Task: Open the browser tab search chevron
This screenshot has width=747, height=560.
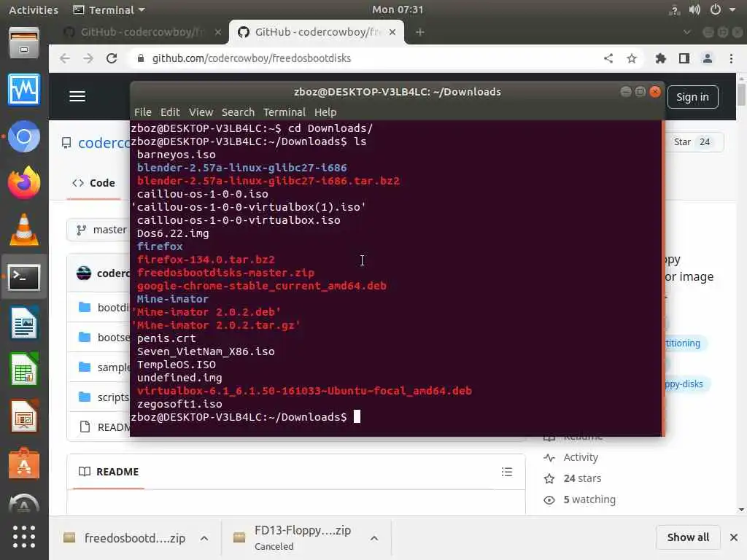Action: click(x=686, y=32)
